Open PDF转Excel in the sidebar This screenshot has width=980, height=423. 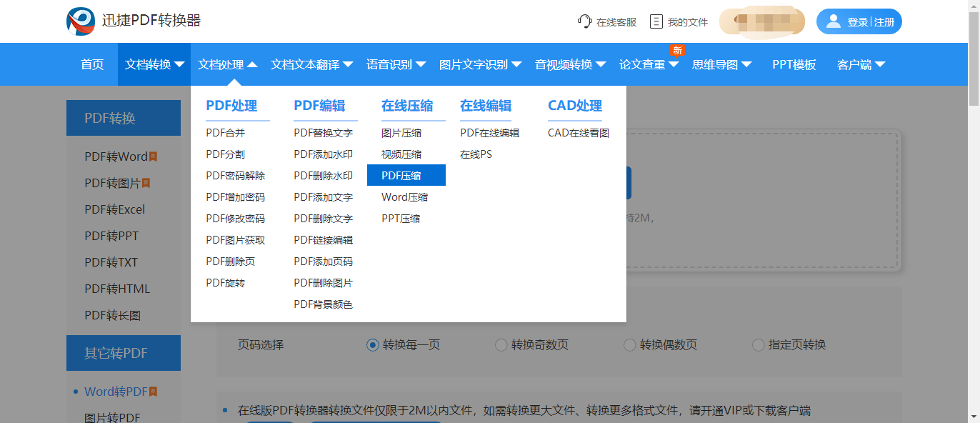114,209
